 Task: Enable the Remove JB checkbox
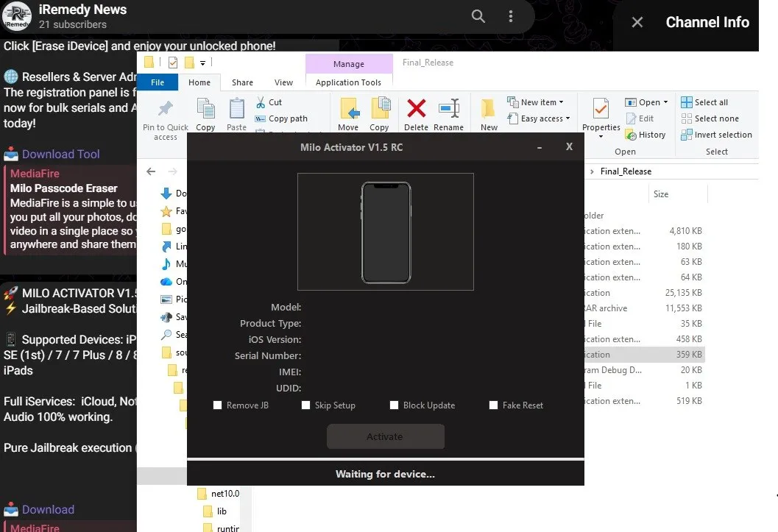pyautogui.click(x=217, y=405)
